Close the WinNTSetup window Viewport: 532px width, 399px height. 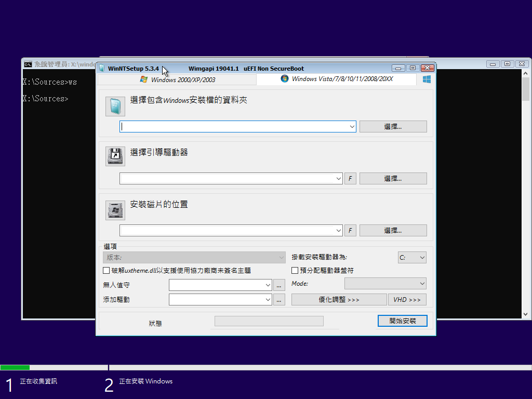tap(427, 68)
